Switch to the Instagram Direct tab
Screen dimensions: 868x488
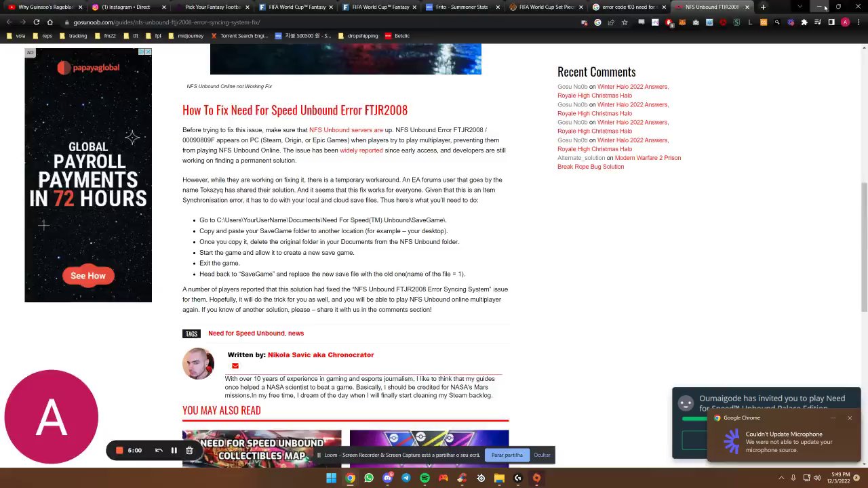128,7
